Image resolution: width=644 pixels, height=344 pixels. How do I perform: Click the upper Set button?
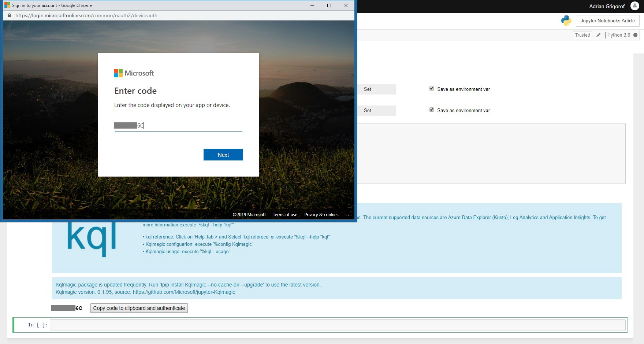377,89
